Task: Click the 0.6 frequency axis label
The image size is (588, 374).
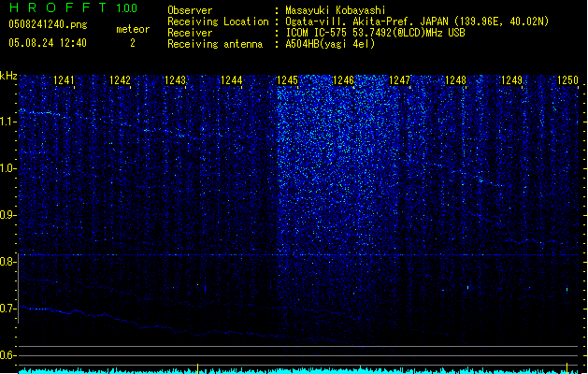Action: (x=7, y=355)
